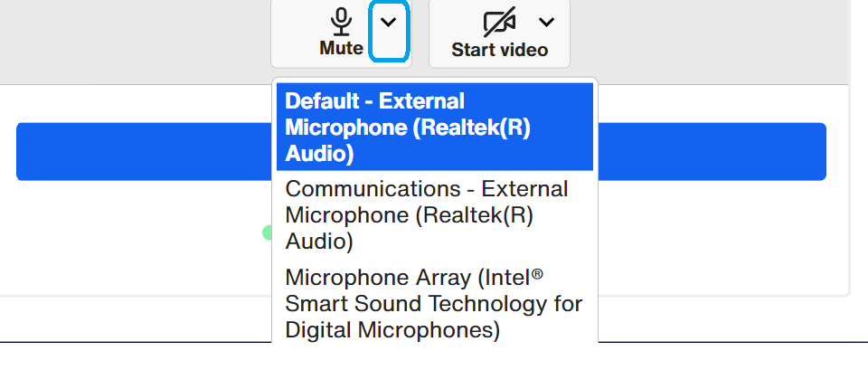
Task: Collapse the highlighted microphone list arrow
Action: pos(389,30)
